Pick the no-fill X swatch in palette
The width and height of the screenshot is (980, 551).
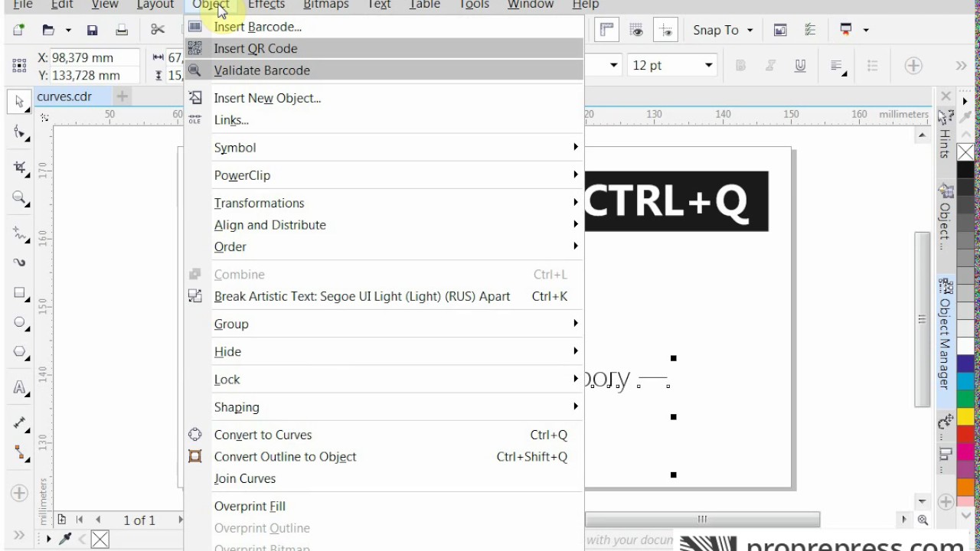pyautogui.click(x=965, y=152)
